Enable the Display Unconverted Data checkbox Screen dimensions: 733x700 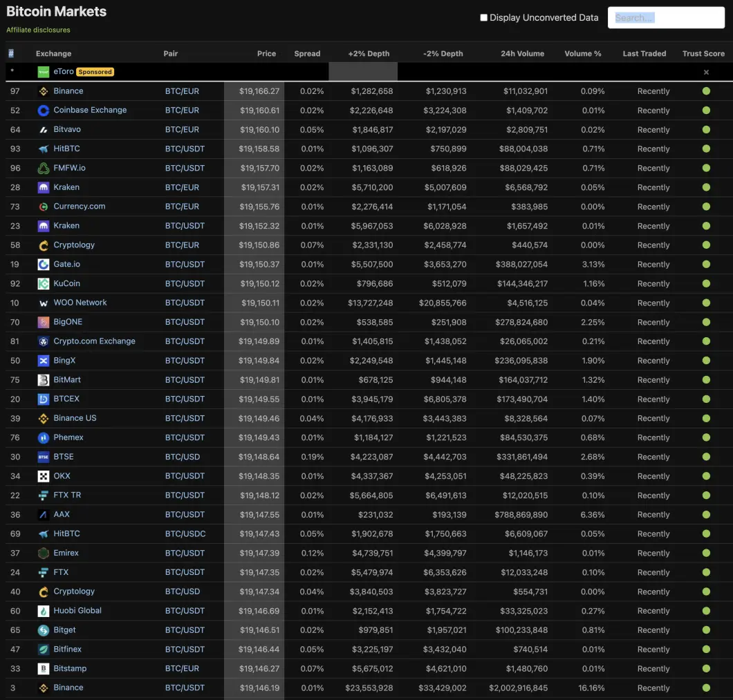[484, 18]
